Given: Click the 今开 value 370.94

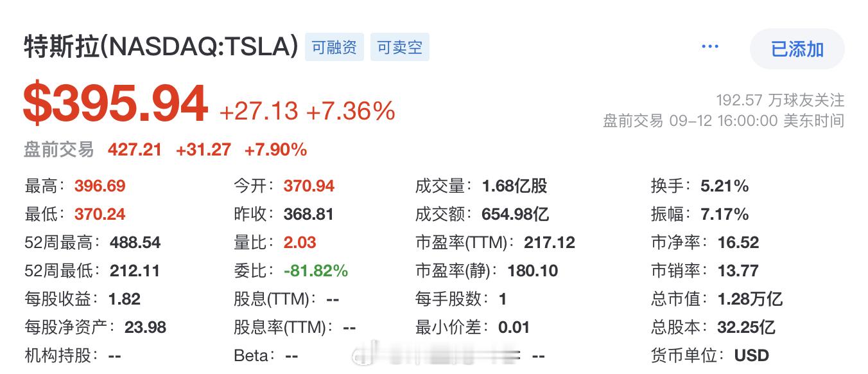Looking at the screenshot, I should pyautogui.click(x=309, y=186).
